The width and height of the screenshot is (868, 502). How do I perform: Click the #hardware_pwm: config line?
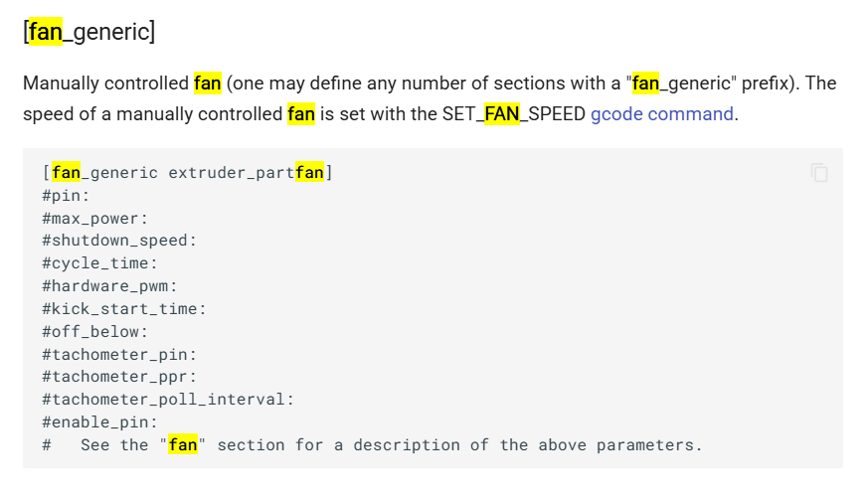click(109, 285)
